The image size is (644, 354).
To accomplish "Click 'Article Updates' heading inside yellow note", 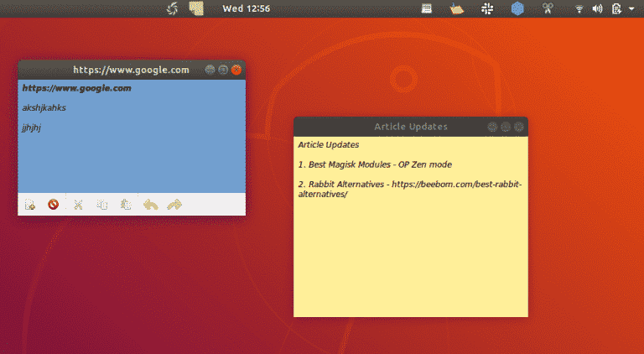I will click(329, 144).
